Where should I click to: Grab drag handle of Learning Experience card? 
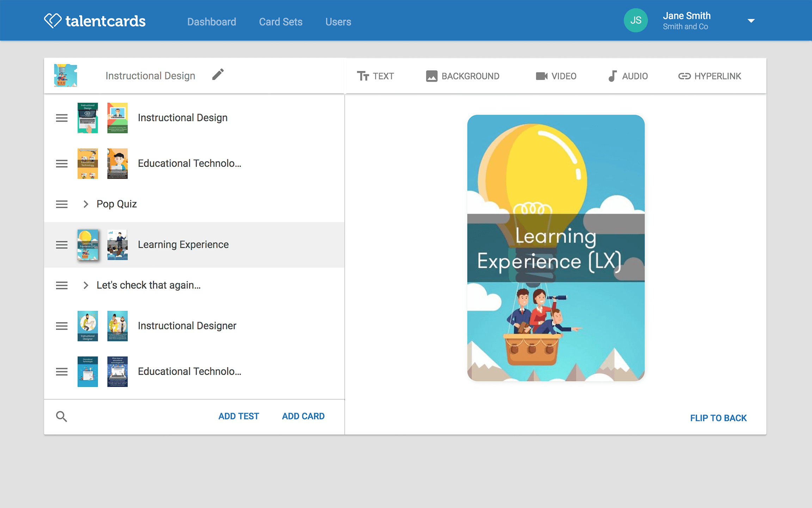[x=62, y=245]
